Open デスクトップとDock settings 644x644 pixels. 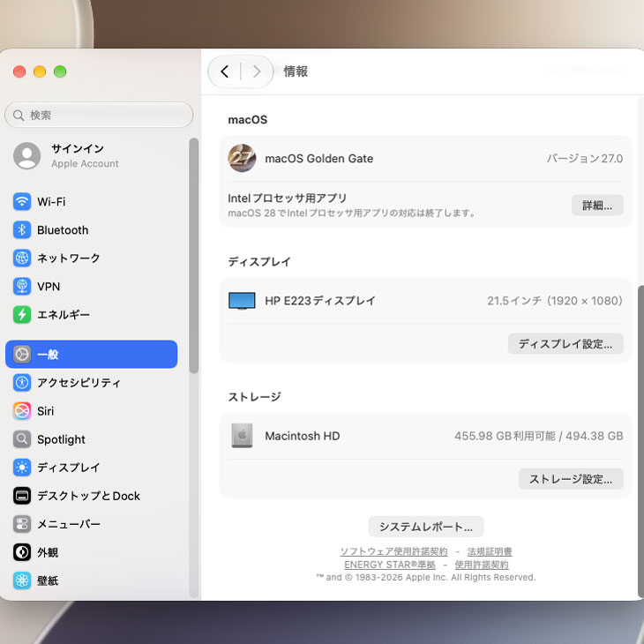tap(91, 496)
